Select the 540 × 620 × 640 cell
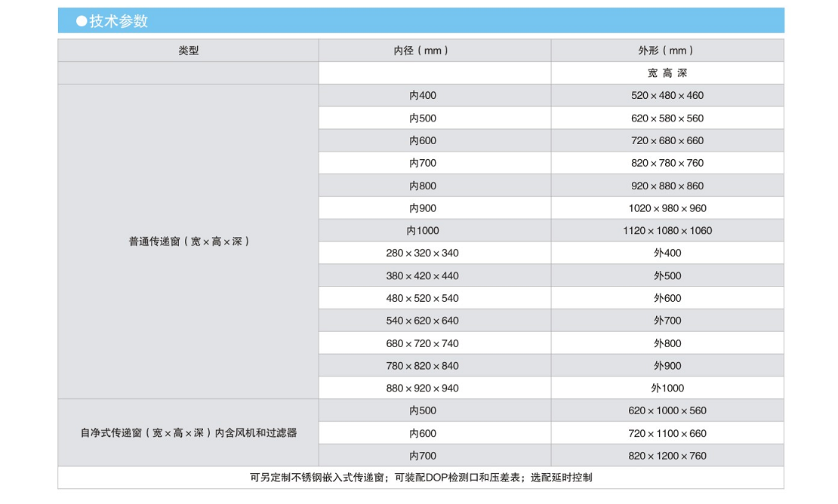 pyautogui.click(x=435, y=321)
